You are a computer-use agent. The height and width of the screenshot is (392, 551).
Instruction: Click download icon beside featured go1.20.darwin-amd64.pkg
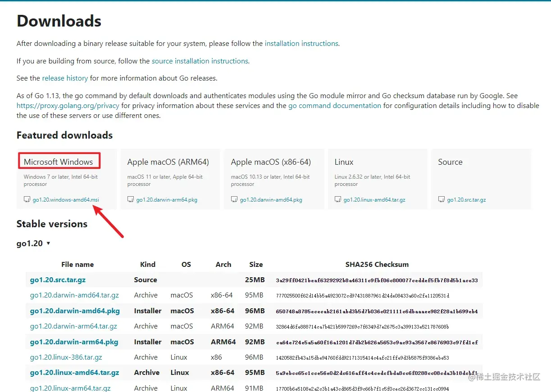[234, 199]
